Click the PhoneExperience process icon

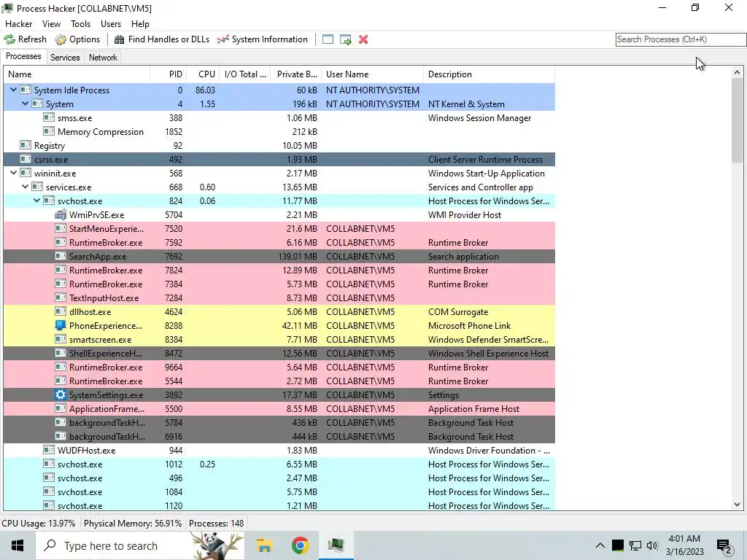pos(61,326)
